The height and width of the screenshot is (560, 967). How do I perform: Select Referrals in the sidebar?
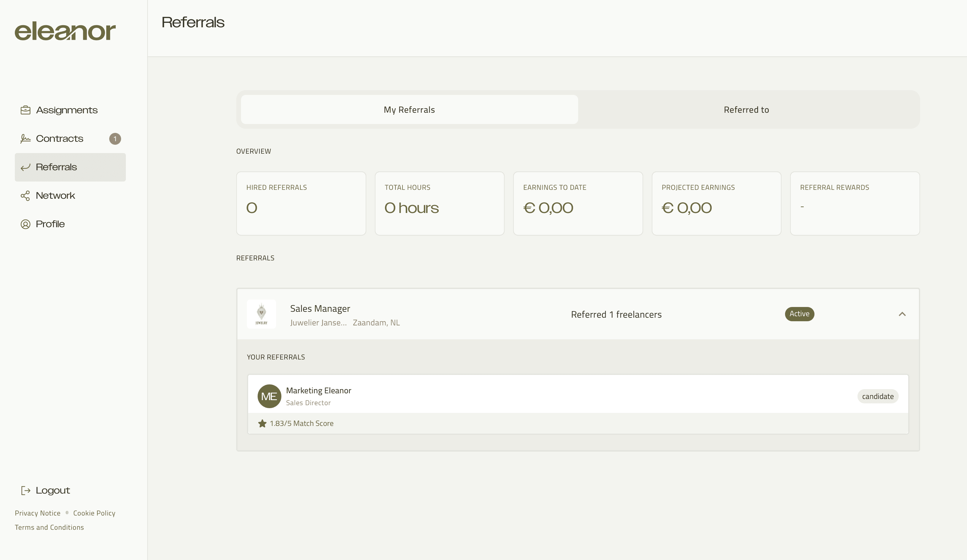(70, 167)
